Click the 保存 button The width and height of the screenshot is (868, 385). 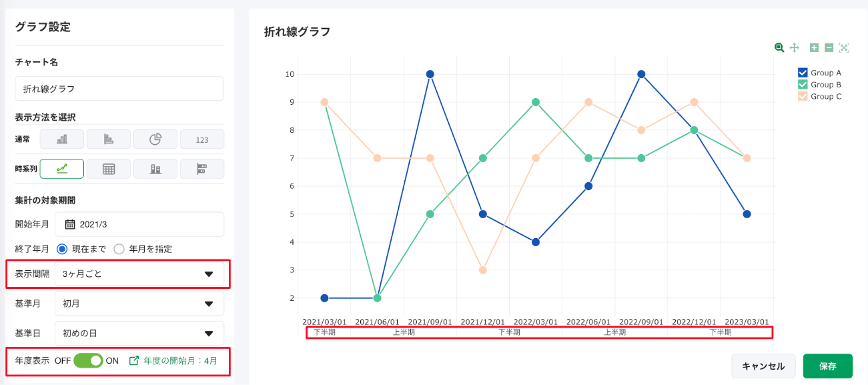point(827,366)
